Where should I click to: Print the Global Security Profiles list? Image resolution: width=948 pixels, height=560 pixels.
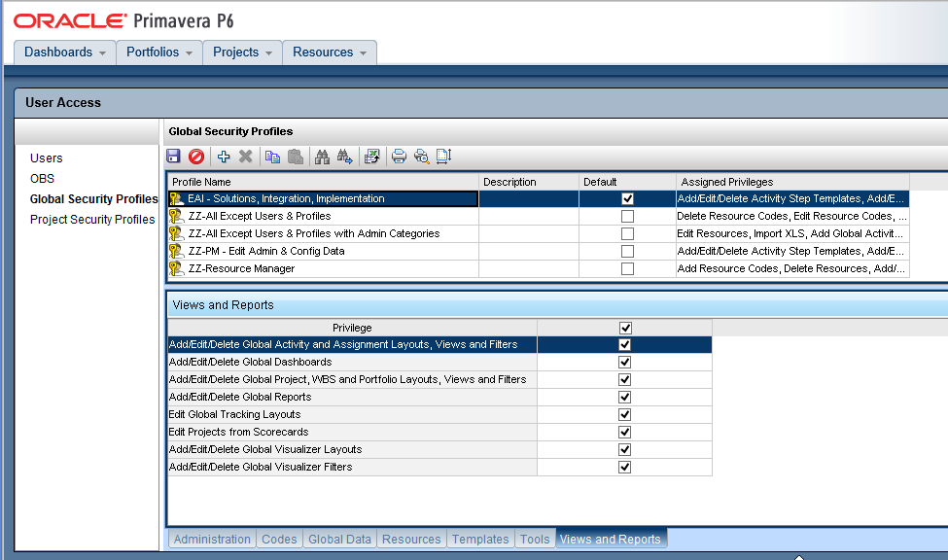pyautogui.click(x=399, y=156)
